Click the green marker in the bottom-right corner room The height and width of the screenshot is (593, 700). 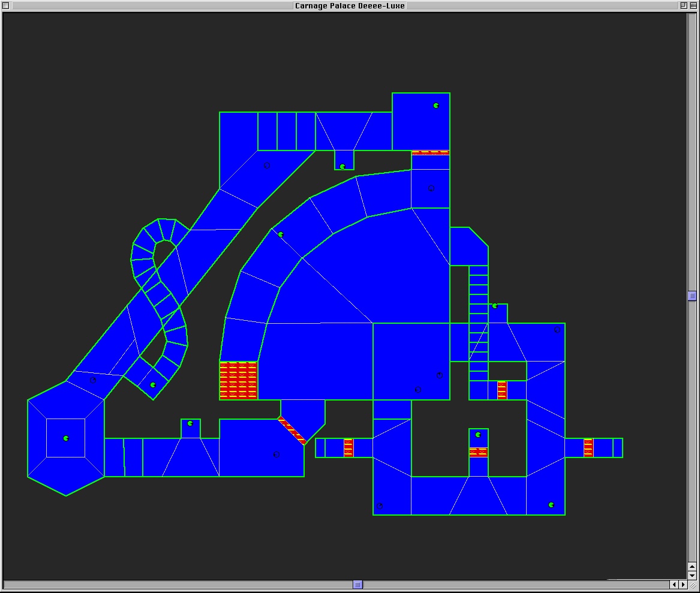pyautogui.click(x=551, y=505)
